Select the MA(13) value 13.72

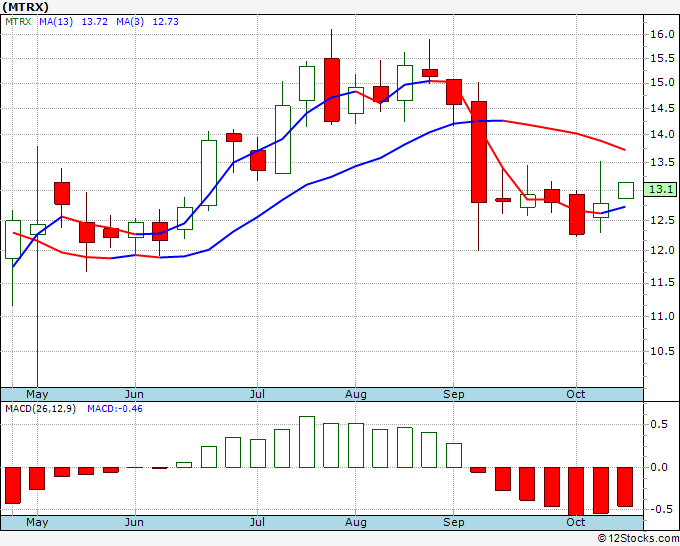(95, 22)
